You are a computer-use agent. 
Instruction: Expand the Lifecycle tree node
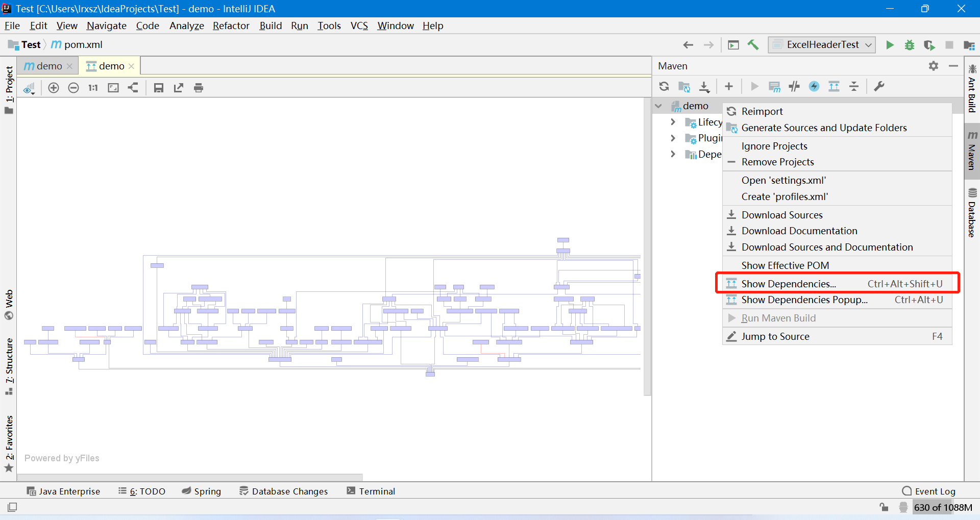point(673,122)
